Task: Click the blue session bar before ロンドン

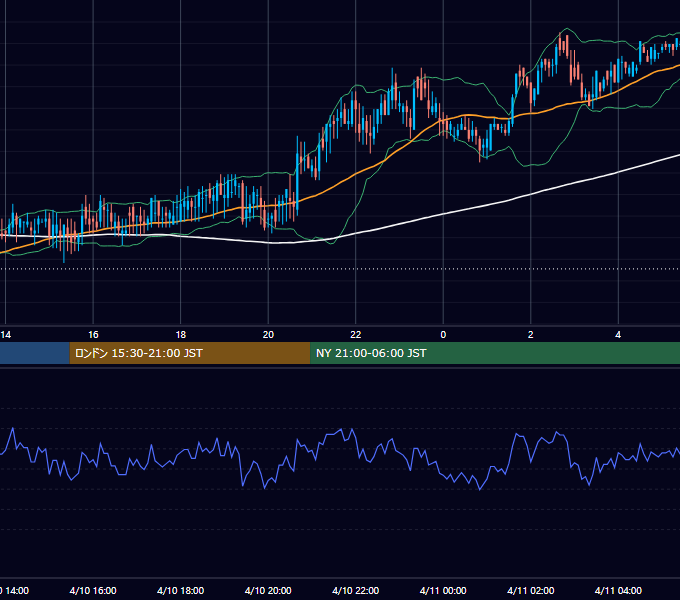Action: point(35,353)
